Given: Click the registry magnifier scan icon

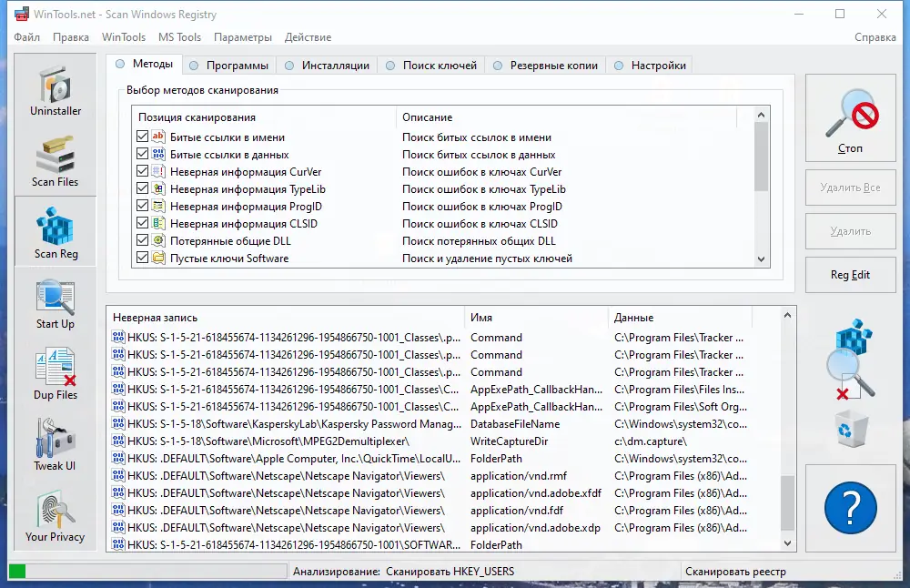Looking at the screenshot, I should (x=850, y=359).
